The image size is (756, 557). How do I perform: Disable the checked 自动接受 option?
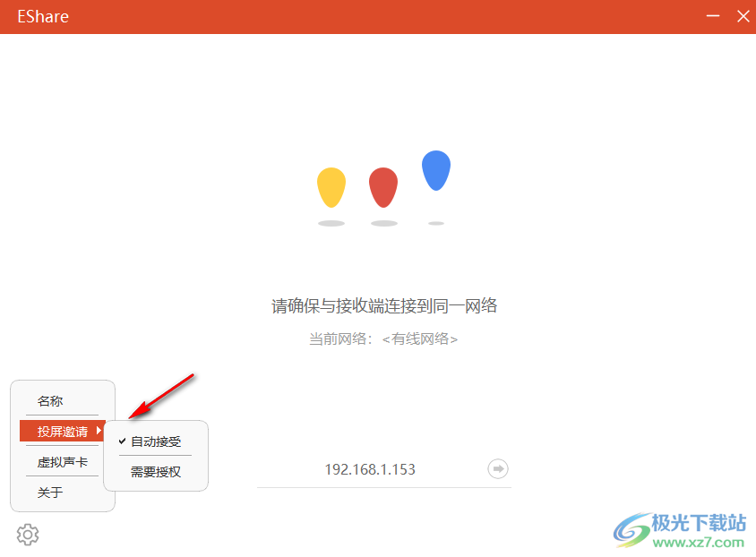tap(157, 441)
